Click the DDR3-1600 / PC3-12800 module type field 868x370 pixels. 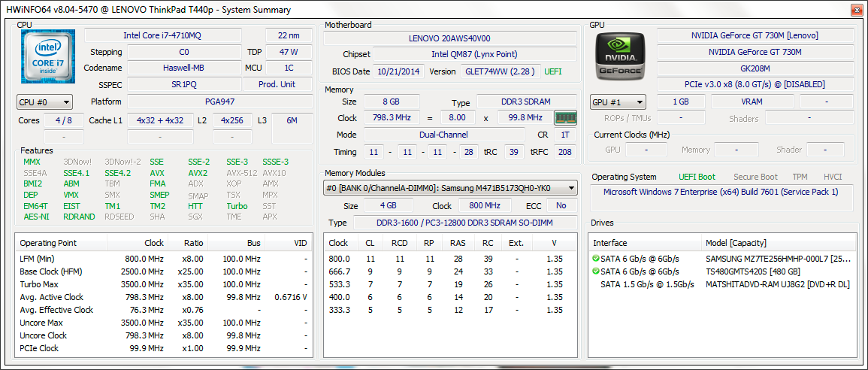(x=465, y=223)
